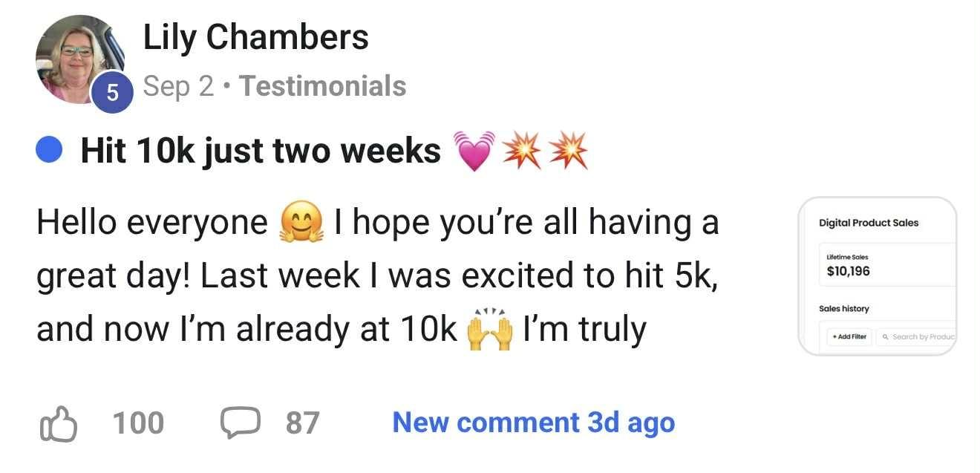Screen dimensions: 980x473
Task: Jump to "New comment 3d ago"
Action: click(533, 423)
